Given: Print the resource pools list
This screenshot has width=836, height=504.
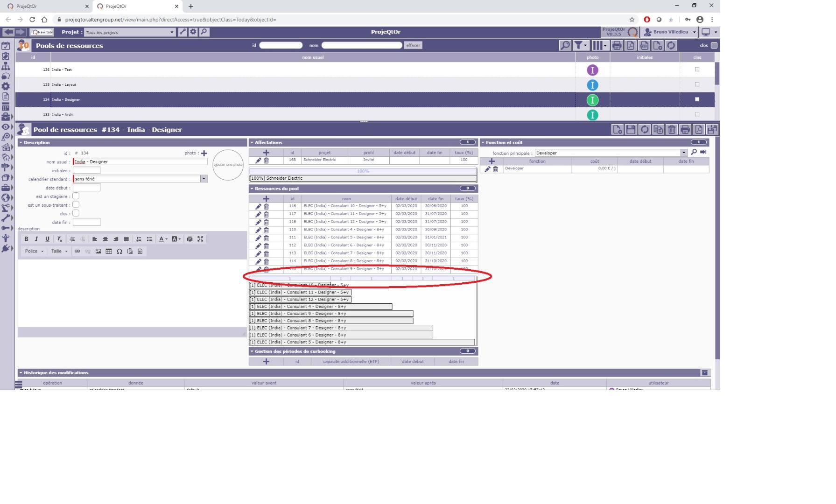Looking at the screenshot, I should coord(617,45).
